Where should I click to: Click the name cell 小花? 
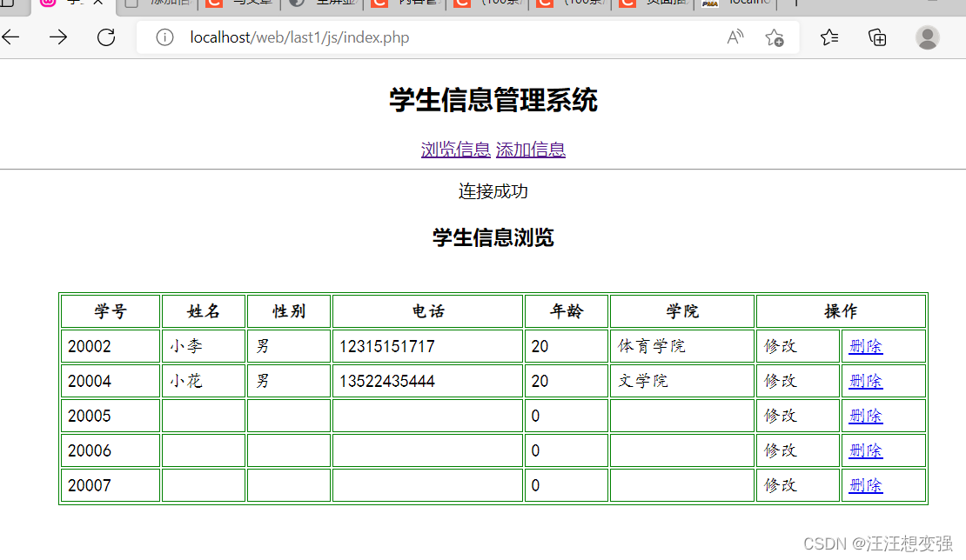(204, 382)
